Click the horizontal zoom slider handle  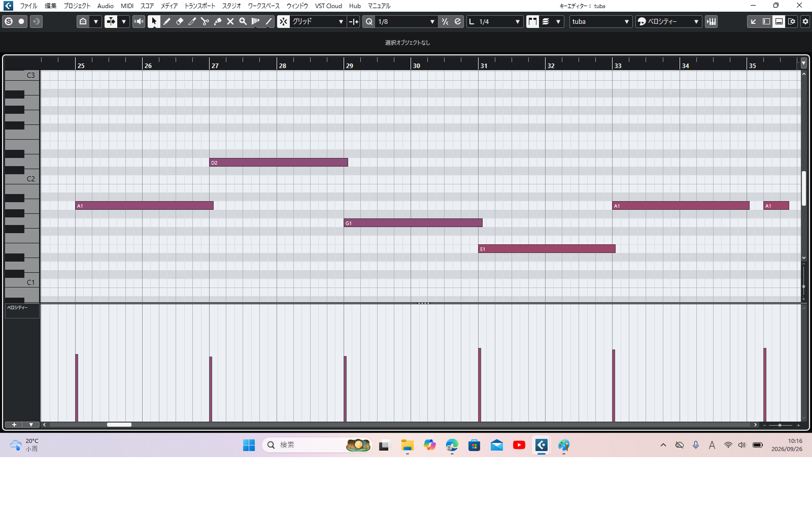(x=780, y=425)
